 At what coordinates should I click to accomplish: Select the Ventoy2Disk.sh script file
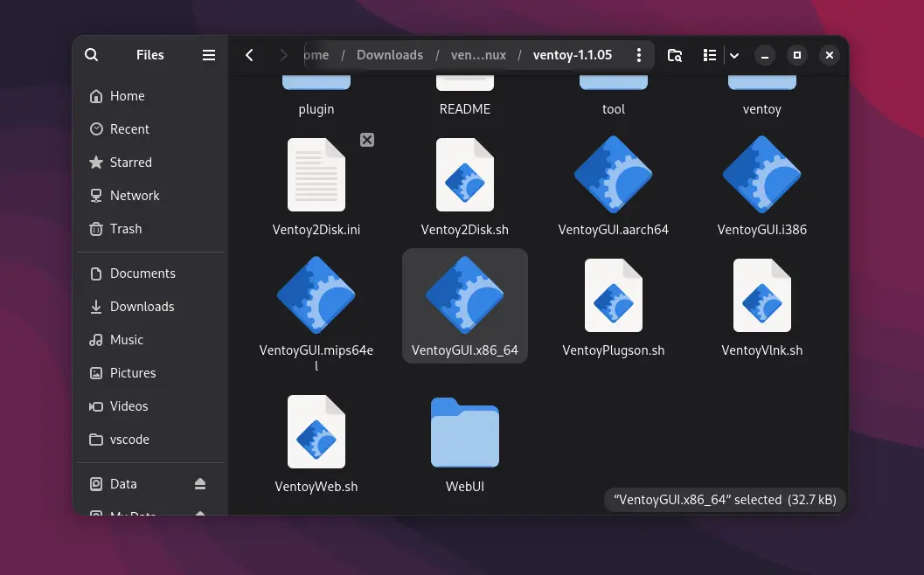click(x=464, y=175)
